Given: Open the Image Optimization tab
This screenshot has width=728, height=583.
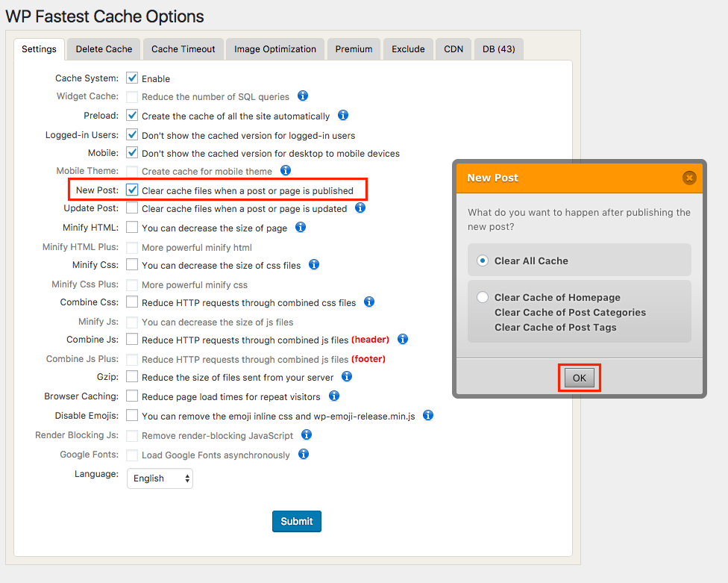Looking at the screenshot, I should coord(275,49).
